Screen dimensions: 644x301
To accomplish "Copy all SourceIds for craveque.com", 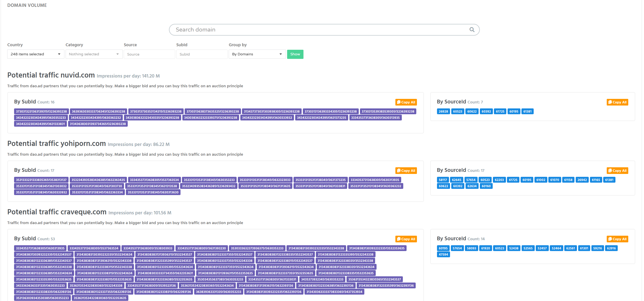I will point(617,239).
